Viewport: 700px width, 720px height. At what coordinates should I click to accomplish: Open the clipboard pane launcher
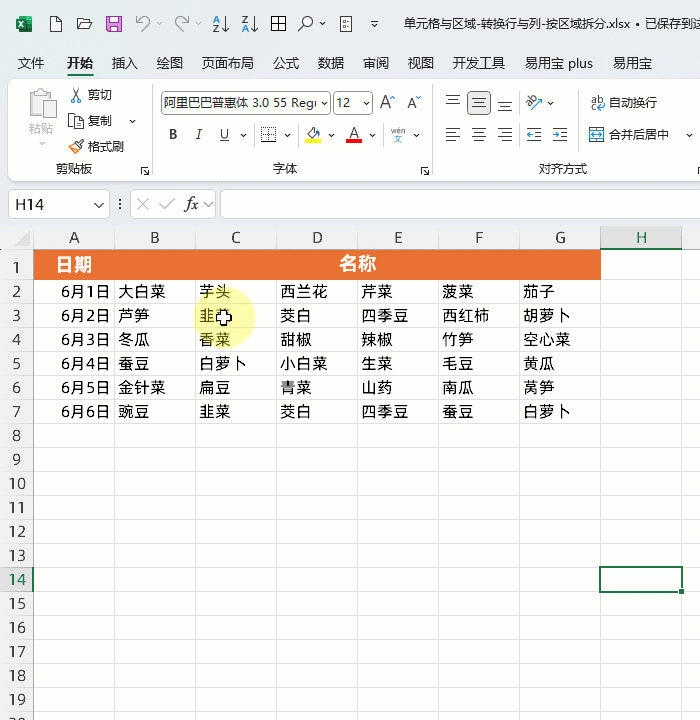(145, 171)
